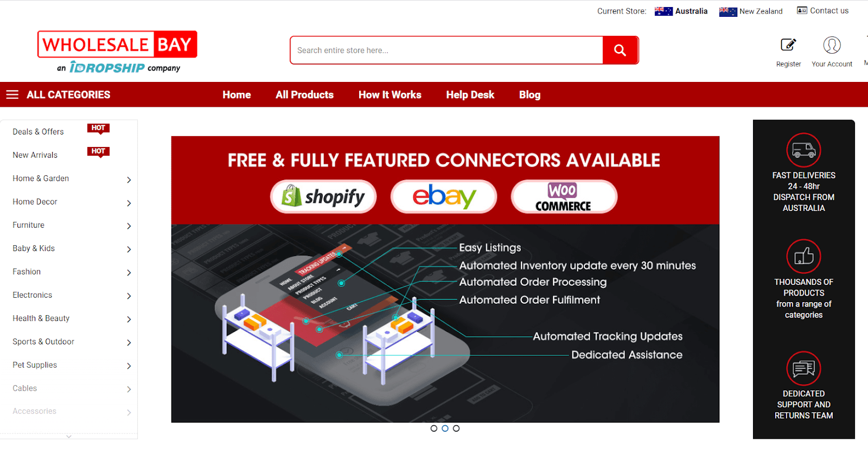The height and width of the screenshot is (460, 868).
Task: Click the thumbs-up products icon
Action: 803,256
